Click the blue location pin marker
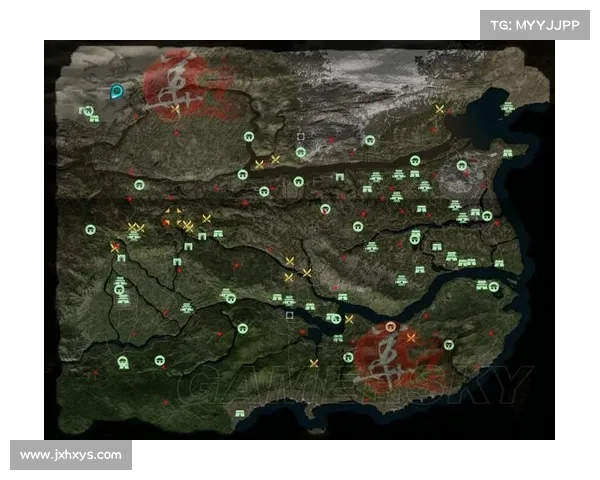Screen dimensions: 600x480 click(116, 92)
